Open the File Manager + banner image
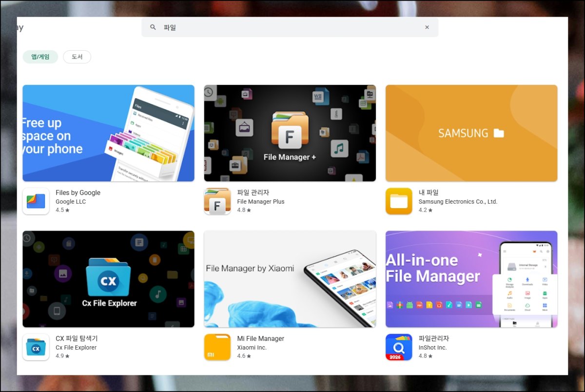Screen dimensions: 585x392 click(290, 133)
